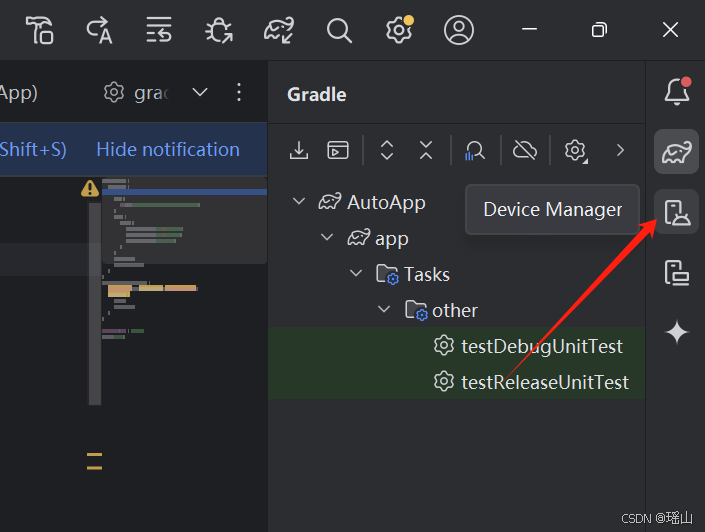The image size is (705, 532).
Task: Select the Tasks folder row
Action: (x=457, y=274)
